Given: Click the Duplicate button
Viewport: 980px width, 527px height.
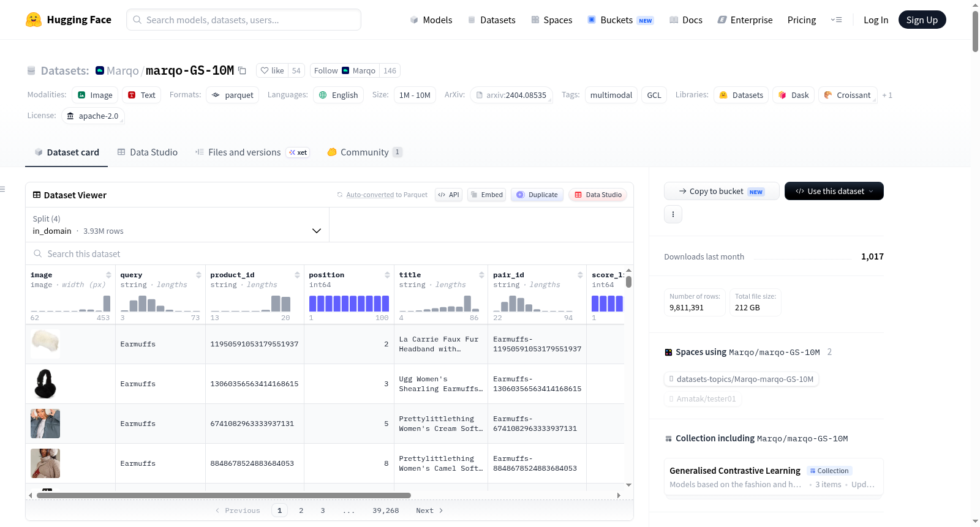Looking at the screenshot, I should (537, 195).
